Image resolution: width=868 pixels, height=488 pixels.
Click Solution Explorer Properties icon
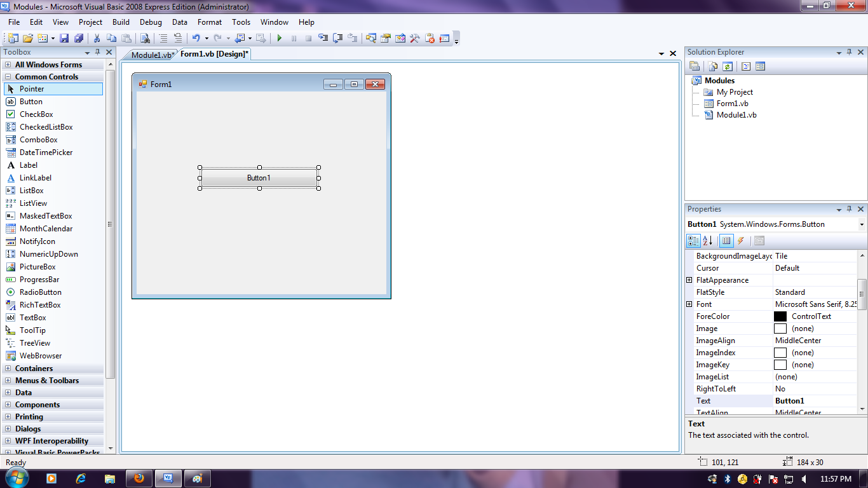[x=695, y=66]
